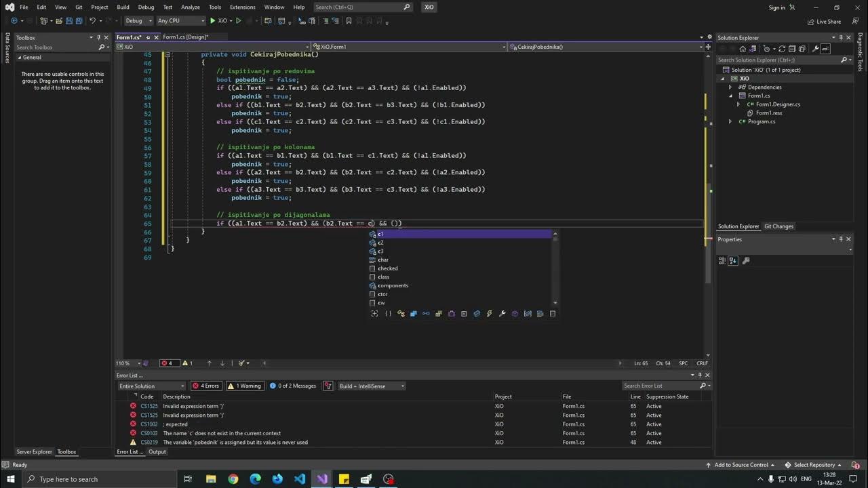The width and height of the screenshot is (868, 488).
Task: Open the Entire Solution scope dropdown
Action: pyautogui.click(x=151, y=386)
